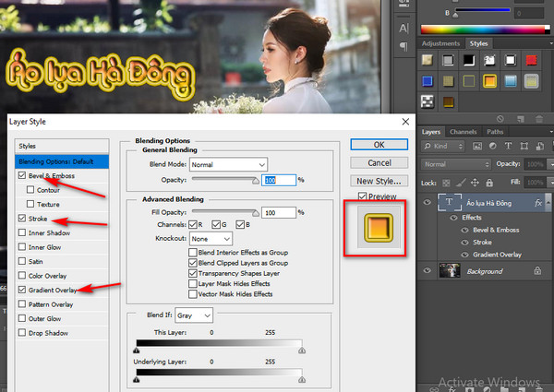Filter layers by pixel layers icon
Screen dimensions: 554x392
(477, 146)
